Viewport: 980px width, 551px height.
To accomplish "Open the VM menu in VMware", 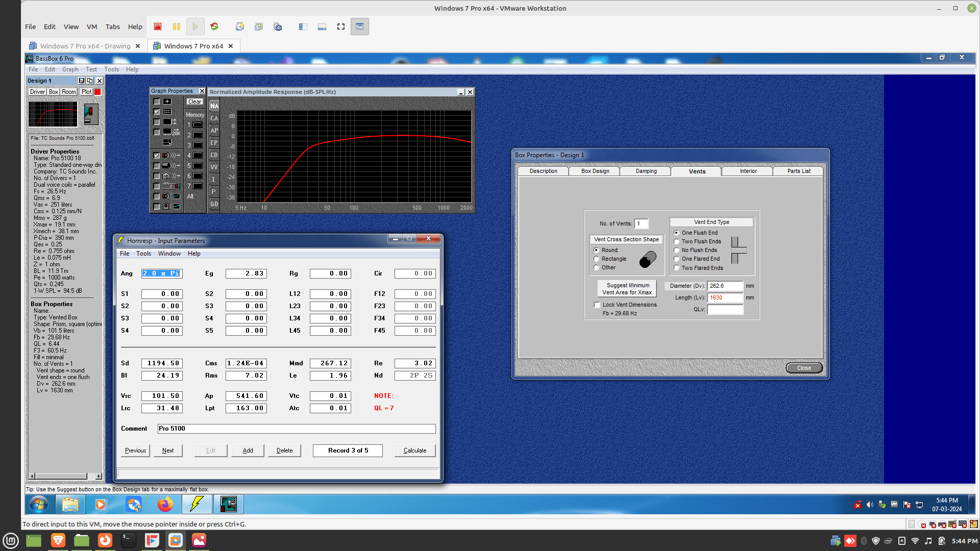I will 92,27.
